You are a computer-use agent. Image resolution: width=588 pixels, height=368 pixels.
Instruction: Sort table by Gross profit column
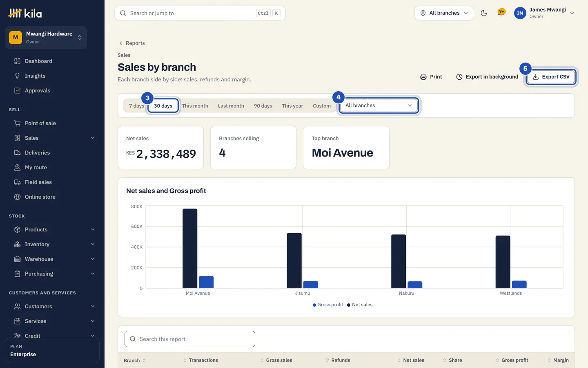point(512,360)
